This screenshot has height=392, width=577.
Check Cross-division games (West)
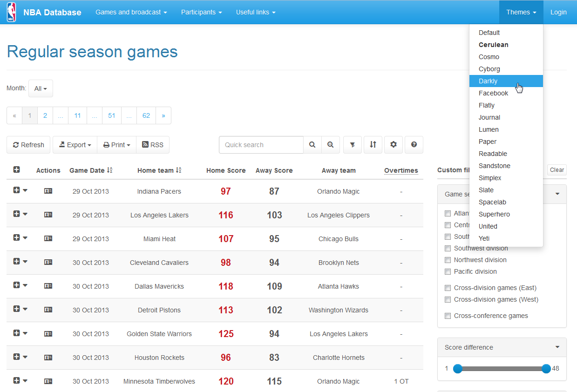point(448,299)
